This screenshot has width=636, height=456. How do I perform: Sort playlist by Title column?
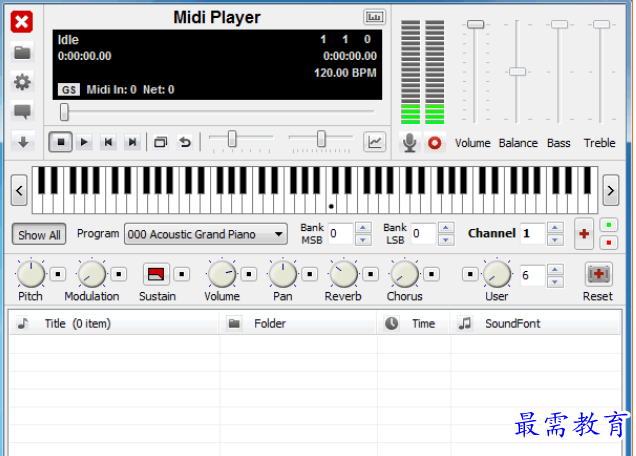(114, 323)
